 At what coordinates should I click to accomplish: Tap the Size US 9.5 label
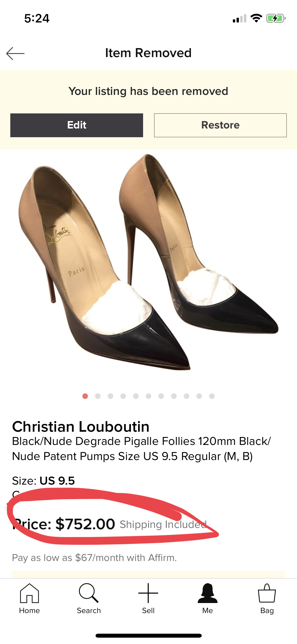click(44, 481)
